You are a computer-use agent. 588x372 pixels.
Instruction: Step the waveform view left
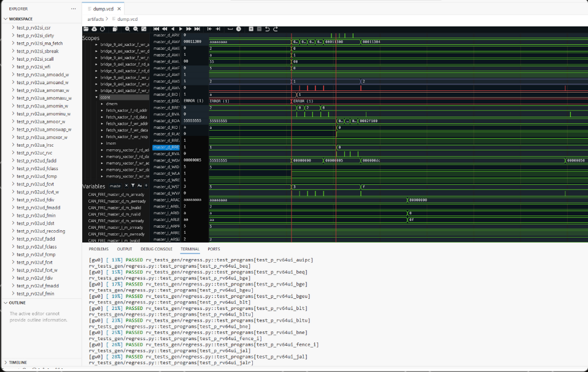173,29
